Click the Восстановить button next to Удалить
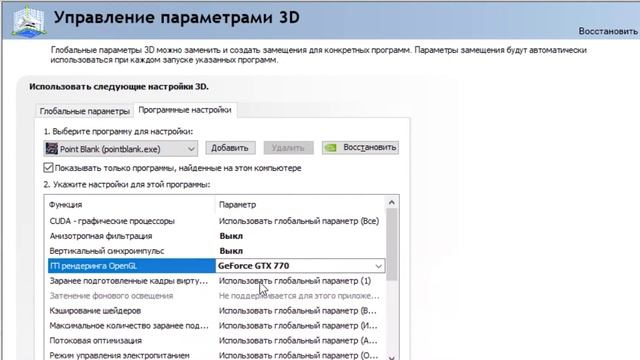 [360, 147]
